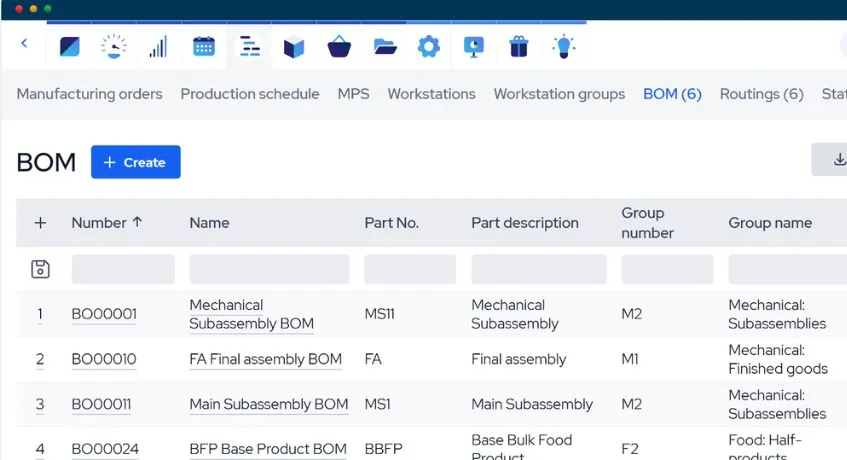Open BOM link BO00010

click(104, 359)
